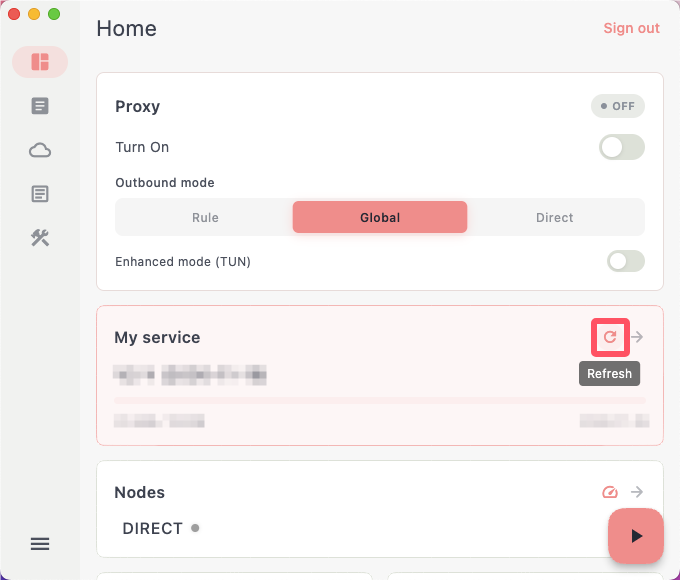This screenshot has width=680, height=580.
Task: Select Rule outbound mode
Action: pyautogui.click(x=205, y=217)
